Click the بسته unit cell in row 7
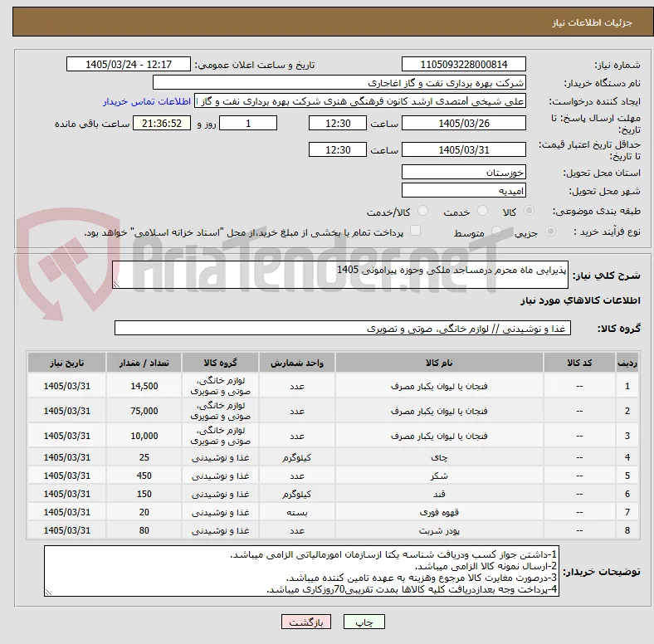This screenshot has height=644, width=654. (297, 512)
